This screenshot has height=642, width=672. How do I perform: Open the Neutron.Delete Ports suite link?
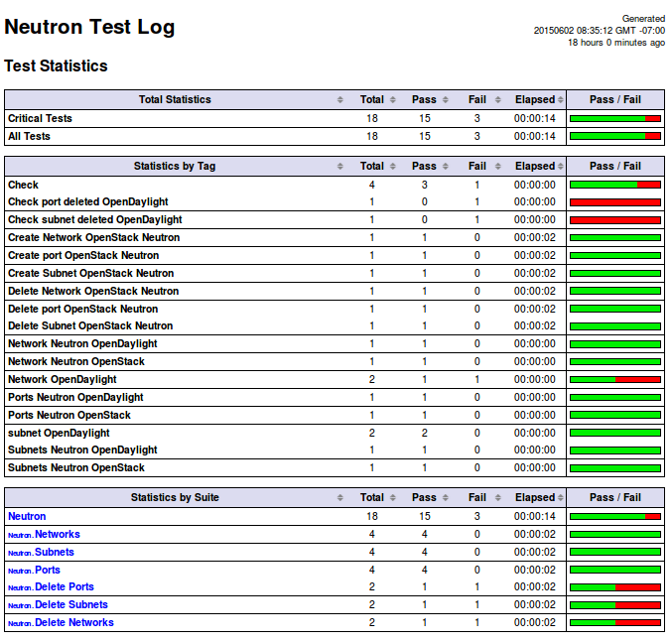pos(64,587)
